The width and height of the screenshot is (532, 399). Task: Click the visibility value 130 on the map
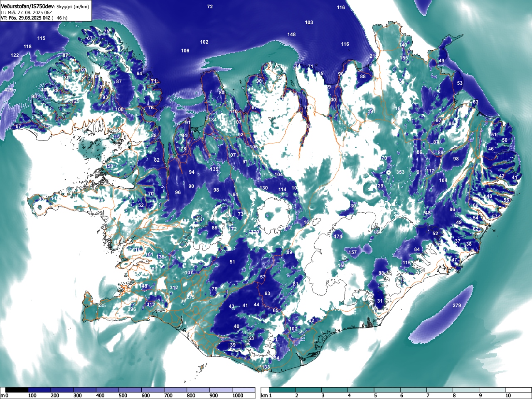pos(264,188)
